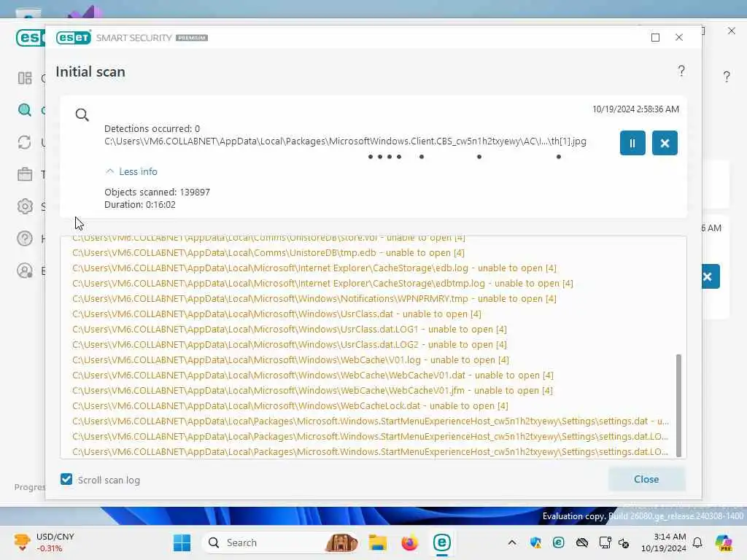747x560 pixels.
Task: Open ESET tray icon
Action: (x=558, y=542)
